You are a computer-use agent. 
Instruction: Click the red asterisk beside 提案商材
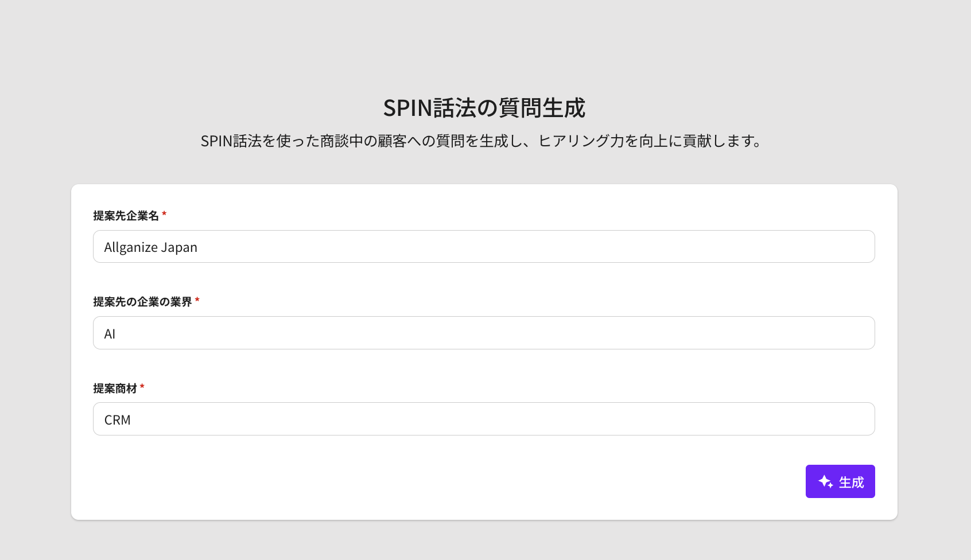click(142, 387)
